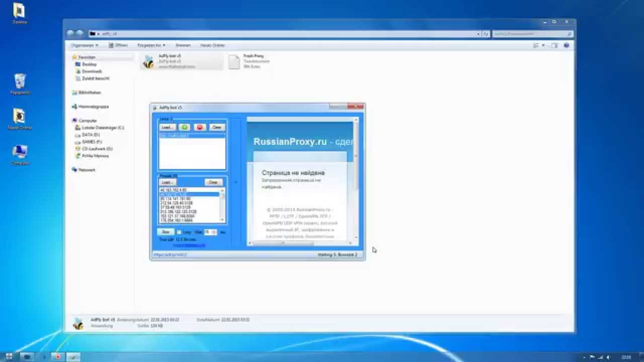Open the website link below the Start button

(189, 245)
